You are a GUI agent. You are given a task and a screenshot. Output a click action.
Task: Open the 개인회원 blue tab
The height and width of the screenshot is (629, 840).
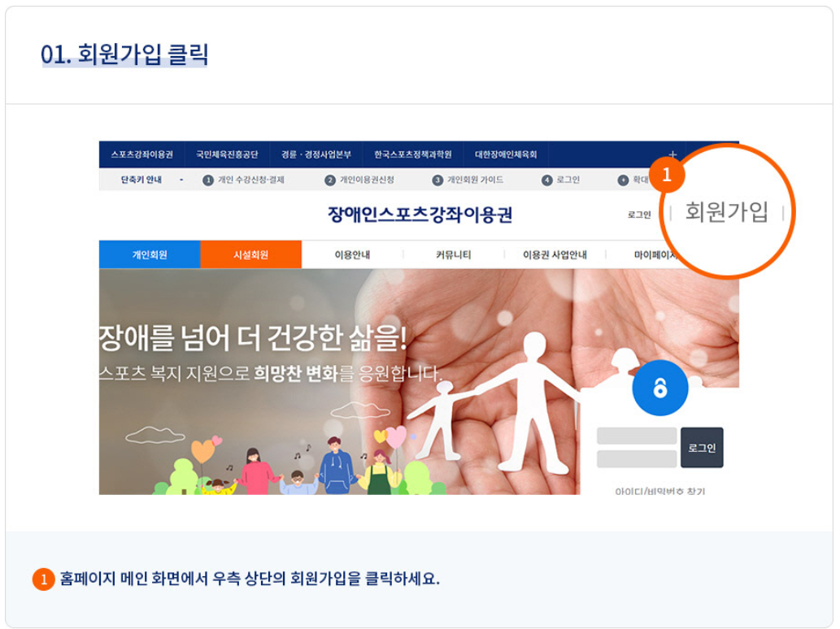tap(150, 255)
